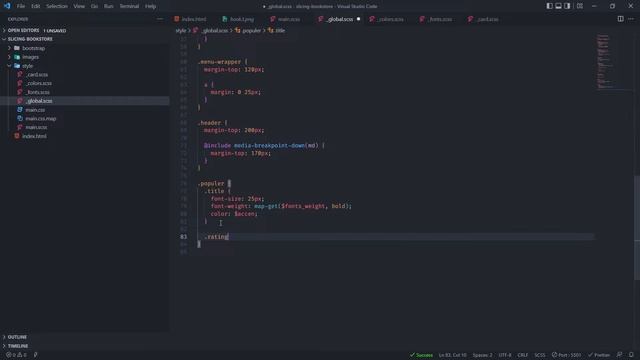Toggle the bottom panel layout icon
The height and width of the screenshot is (360, 640).
558,6
